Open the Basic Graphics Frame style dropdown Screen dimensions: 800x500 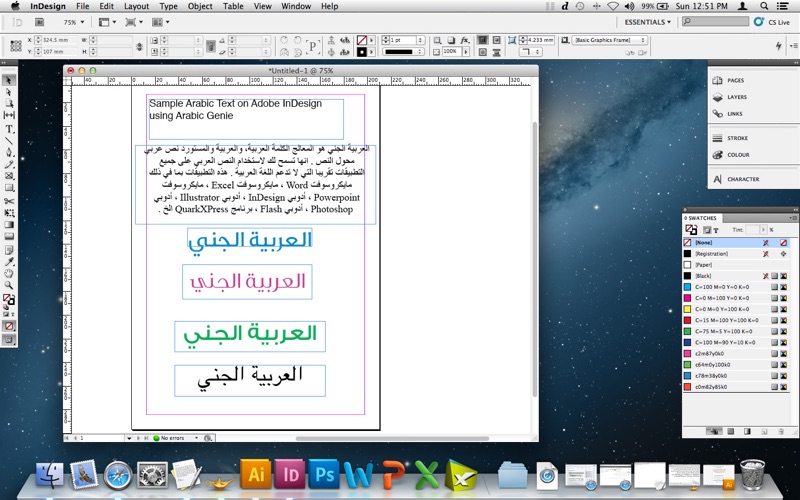607,40
